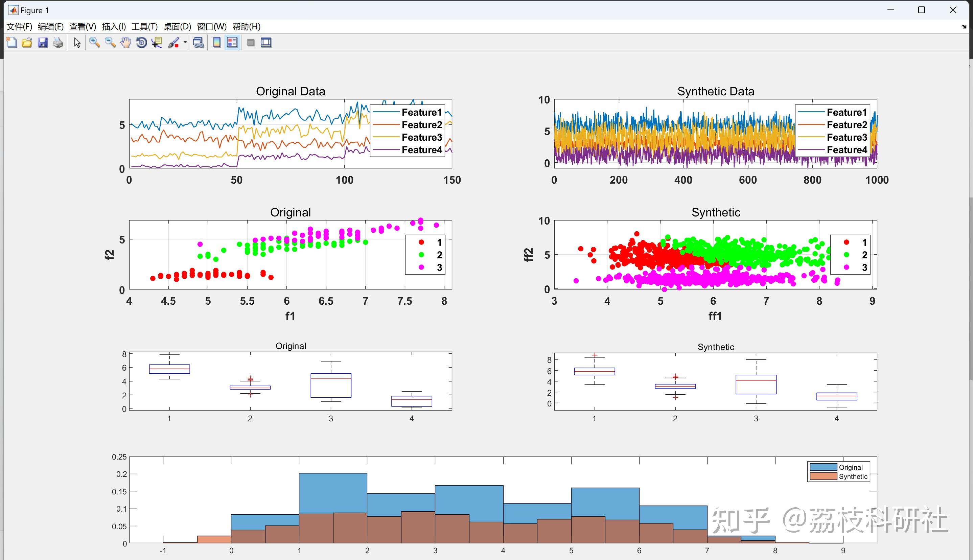Click the New Figure icon
This screenshot has width=973, height=560.
(x=11, y=42)
